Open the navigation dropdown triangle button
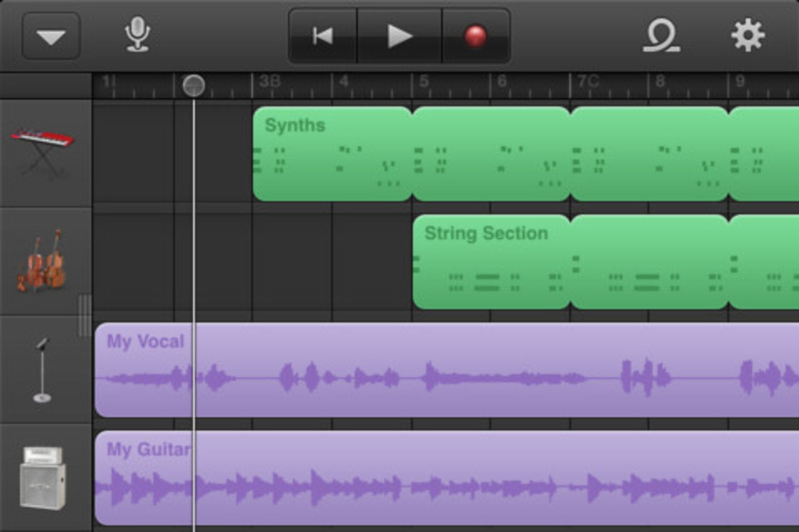 coord(51,36)
